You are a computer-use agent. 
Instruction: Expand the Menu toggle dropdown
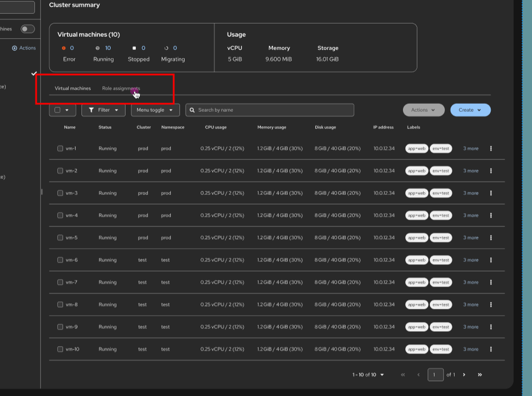pos(155,110)
